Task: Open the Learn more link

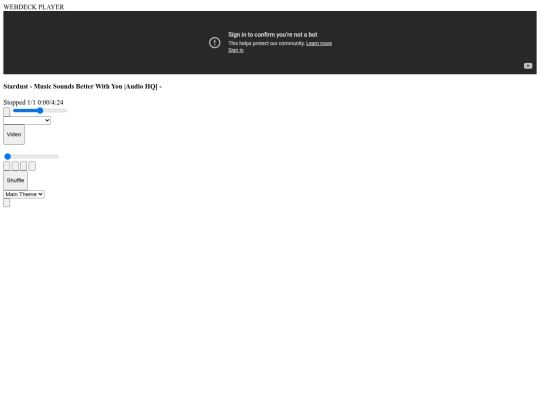Action: [319, 43]
